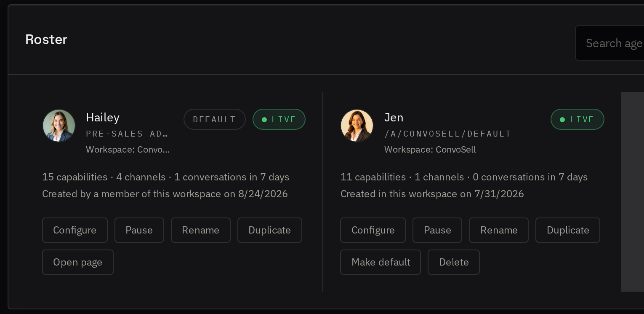Make Jen the default agent
This screenshot has width=644, height=314.
381,262
